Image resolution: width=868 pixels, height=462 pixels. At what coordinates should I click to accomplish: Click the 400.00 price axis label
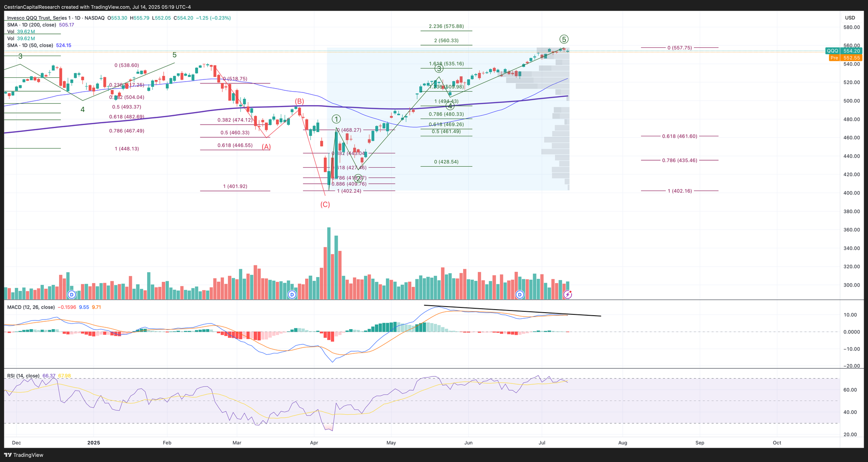tap(851, 193)
